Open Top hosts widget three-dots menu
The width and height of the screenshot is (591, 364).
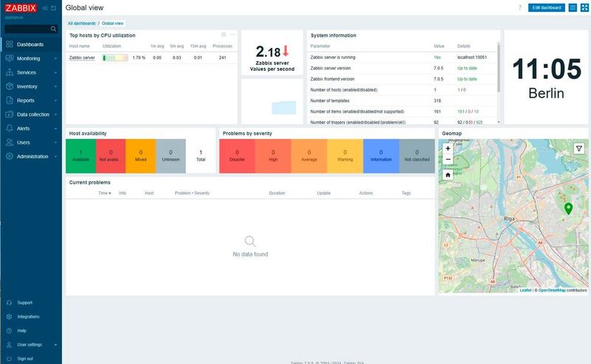click(233, 35)
